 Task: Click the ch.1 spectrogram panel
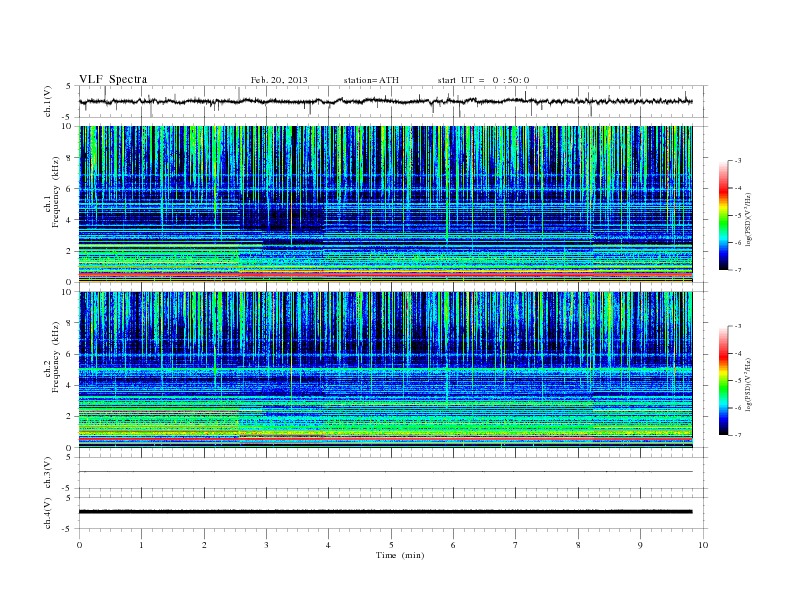tap(385, 204)
